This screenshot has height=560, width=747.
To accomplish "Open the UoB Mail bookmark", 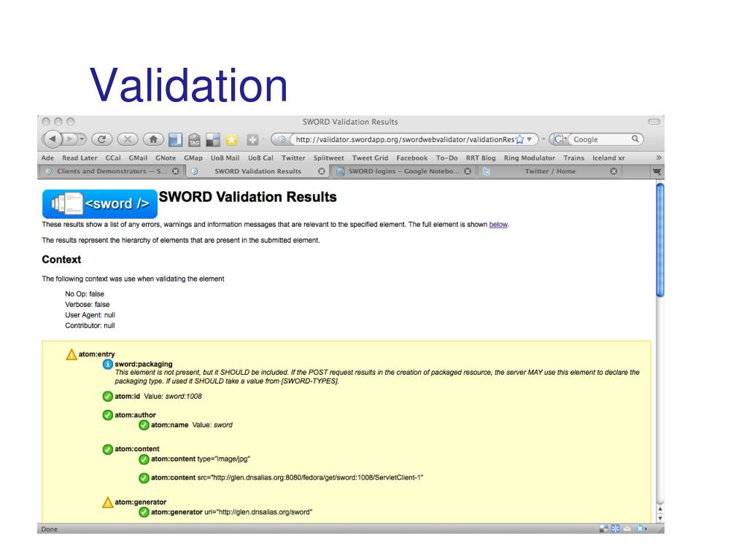I will point(225,157).
